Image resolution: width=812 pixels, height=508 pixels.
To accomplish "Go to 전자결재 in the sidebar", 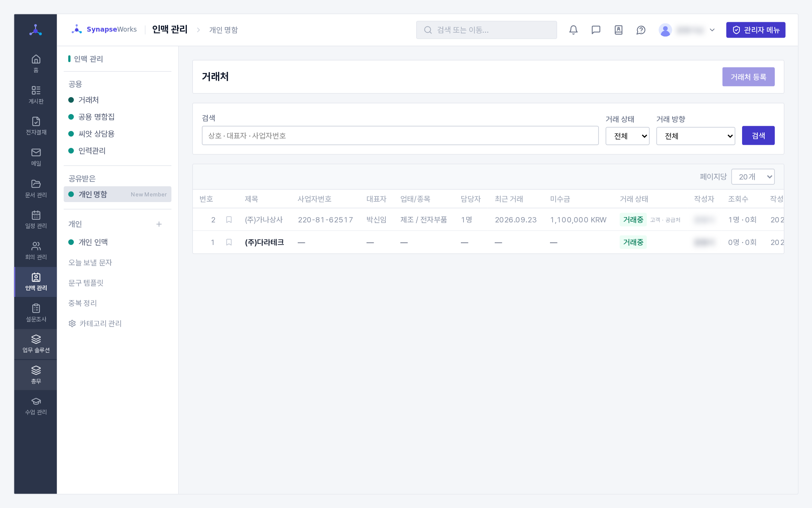I will tap(36, 126).
